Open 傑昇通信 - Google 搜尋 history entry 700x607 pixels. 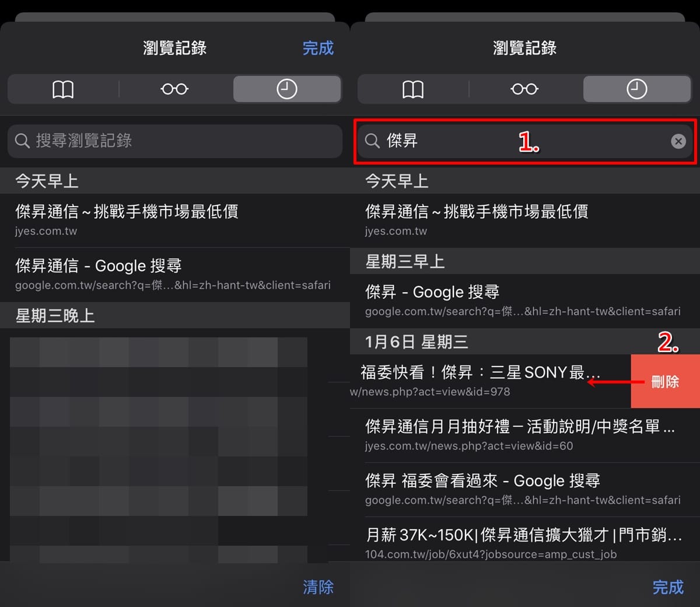pos(175,274)
